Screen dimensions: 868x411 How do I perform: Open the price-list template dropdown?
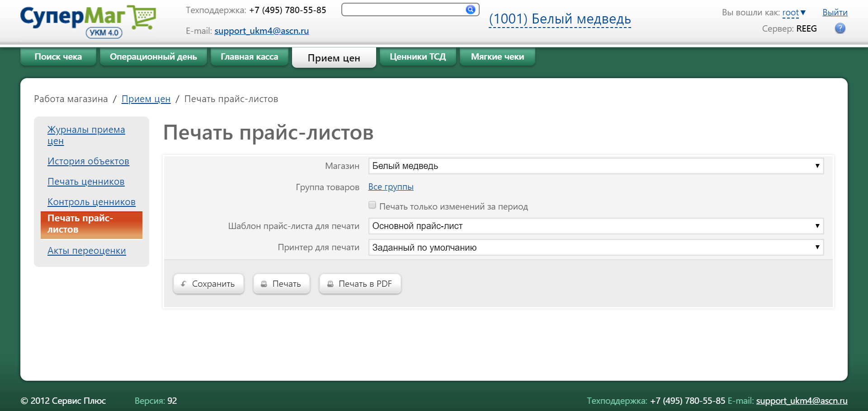coord(596,226)
